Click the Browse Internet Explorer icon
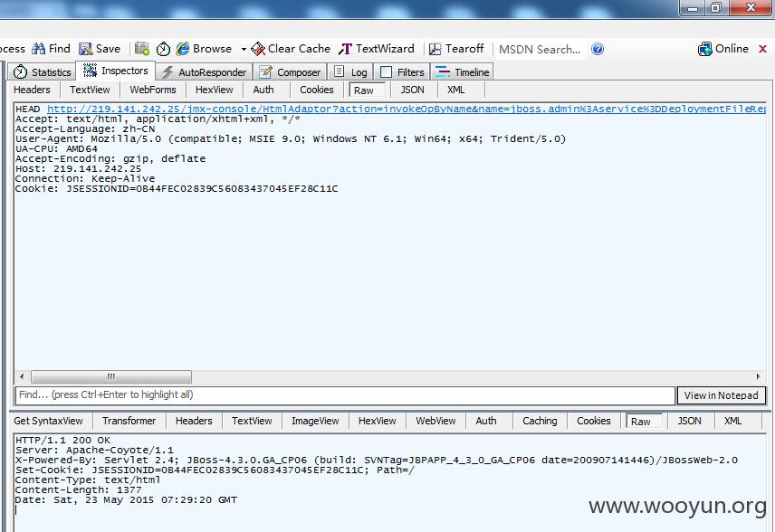The height and width of the screenshot is (532, 775). coord(183,49)
